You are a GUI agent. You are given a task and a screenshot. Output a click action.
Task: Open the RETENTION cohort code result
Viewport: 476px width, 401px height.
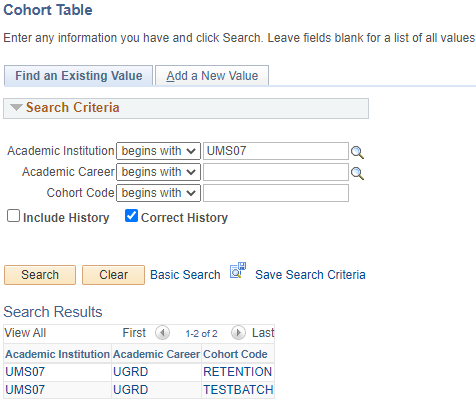pos(238,372)
